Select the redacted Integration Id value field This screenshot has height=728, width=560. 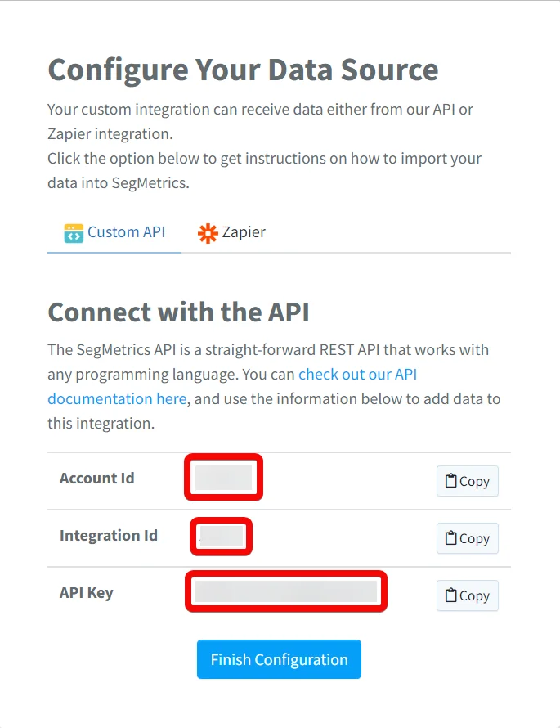point(222,537)
